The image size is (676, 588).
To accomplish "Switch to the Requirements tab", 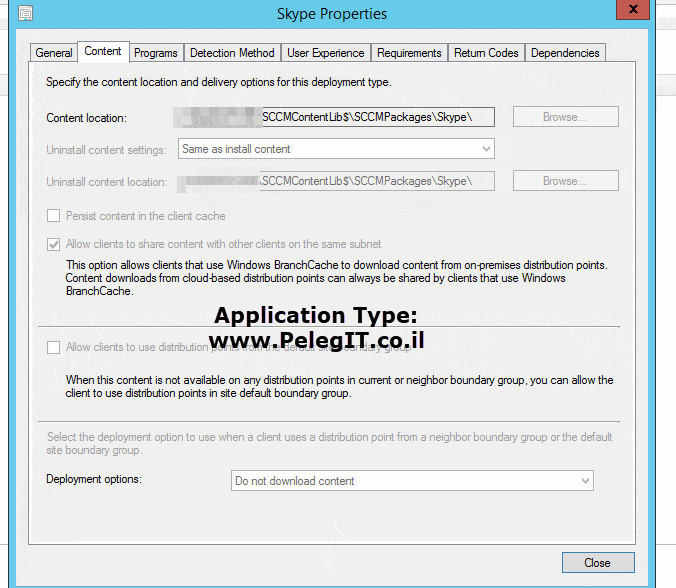I will pyautogui.click(x=409, y=53).
